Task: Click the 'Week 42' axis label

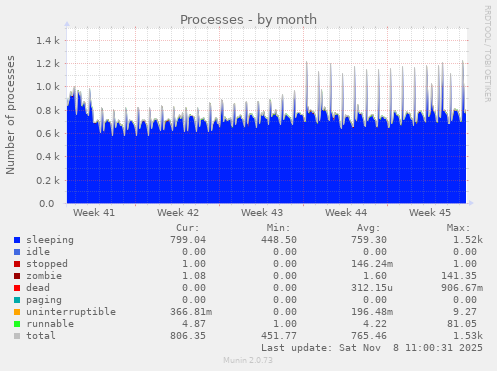Action: 178,213
